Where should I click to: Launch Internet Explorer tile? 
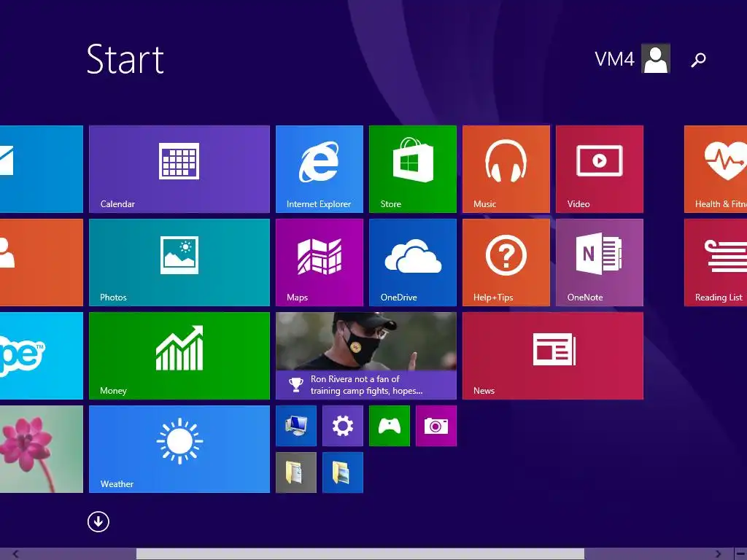point(320,169)
